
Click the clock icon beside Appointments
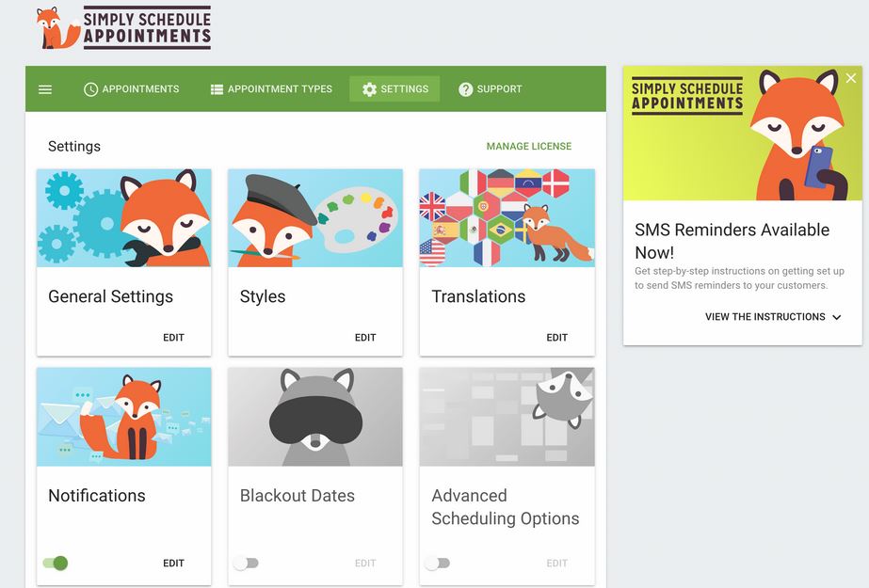(x=91, y=89)
